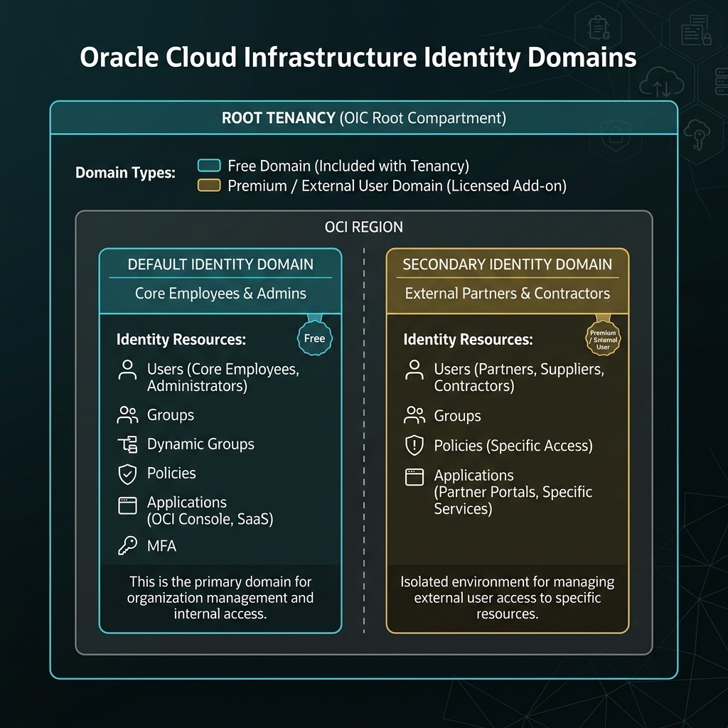Screen dimensions: 728x728
Task: Select Users (Core Employees, Administrators) text
Action: 223,378
